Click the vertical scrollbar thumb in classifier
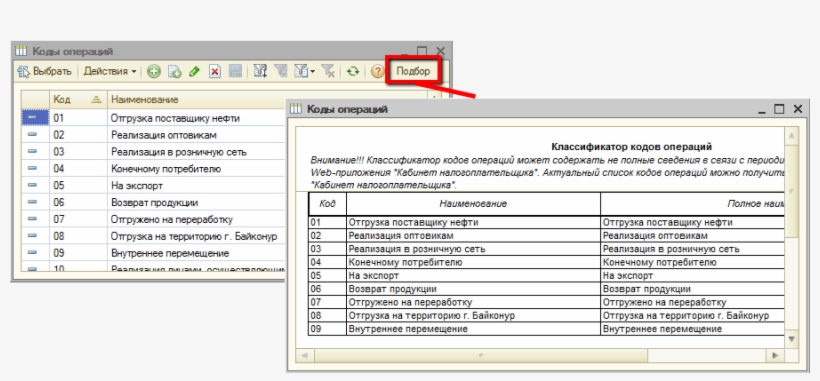 792,191
